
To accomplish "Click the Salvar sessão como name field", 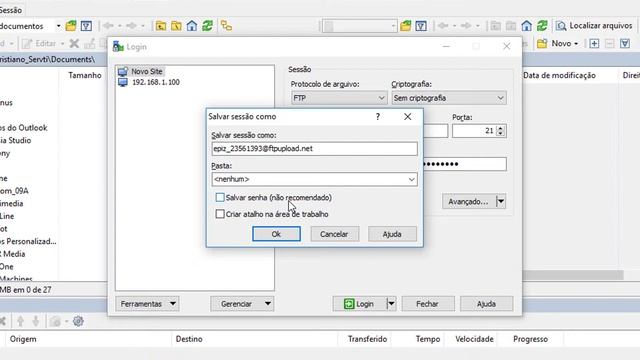I will tap(314, 149).
